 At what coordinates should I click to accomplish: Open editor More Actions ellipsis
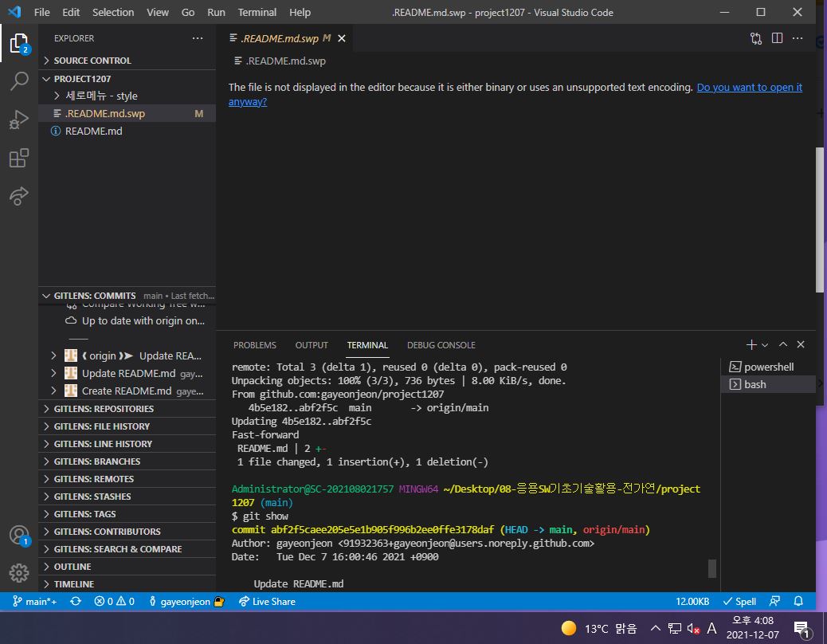(798, 38)
